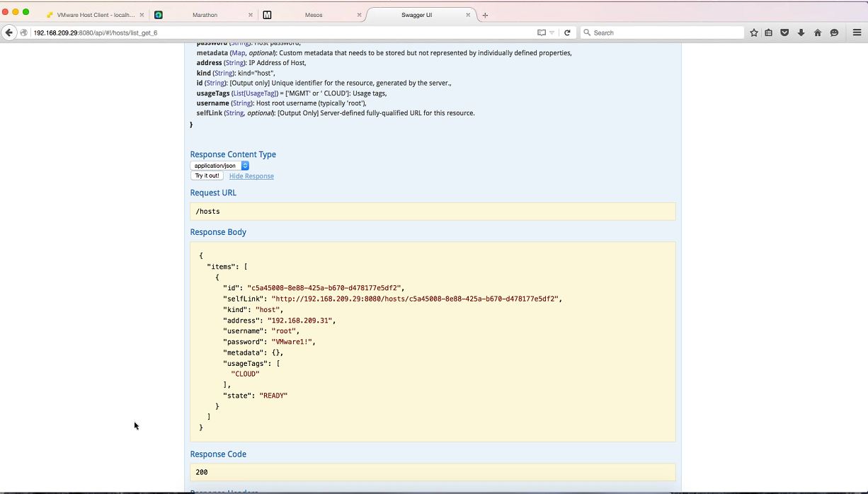Open the downloads arrow icon

pyautogui.click(x=801, y=33)
